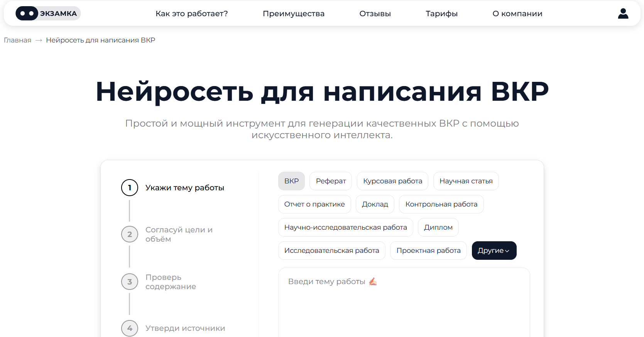The width and height of the screenshot is (644, 337).
Task: Select the ВКР work type chip
Action: coord(291,181)
